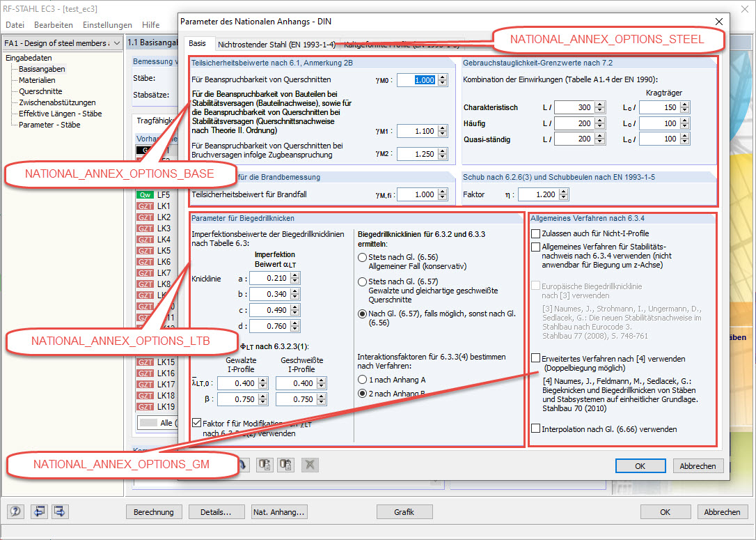Click the previous input window arrow icon
Viewport: 756px width, 540px height.
click(39, 511)
